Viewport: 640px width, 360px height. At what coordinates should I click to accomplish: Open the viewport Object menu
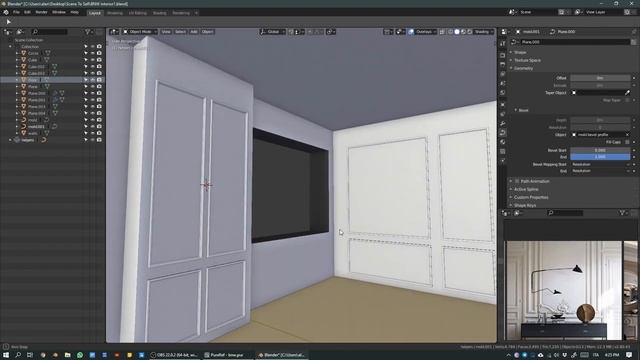click(207, 31)
